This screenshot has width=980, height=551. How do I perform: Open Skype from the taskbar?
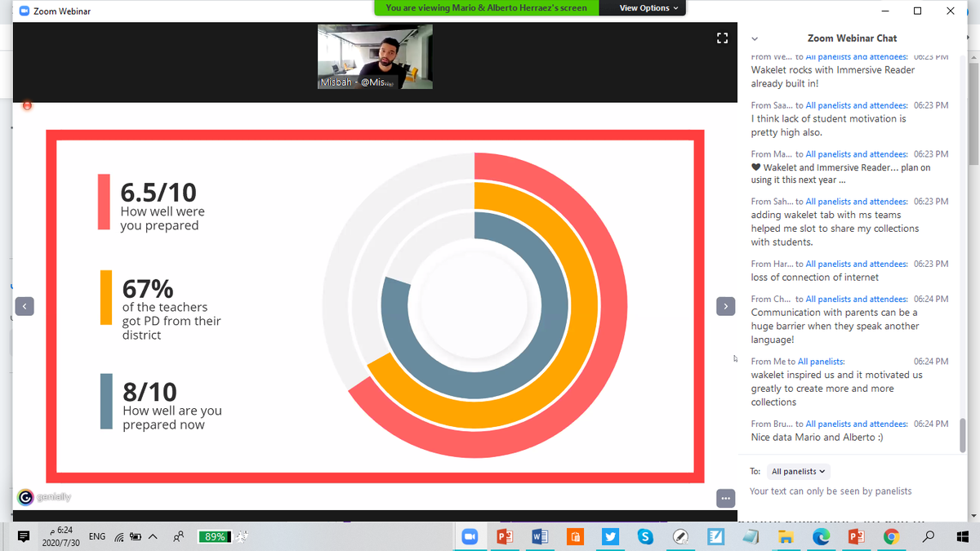click(x=645, y=536)
